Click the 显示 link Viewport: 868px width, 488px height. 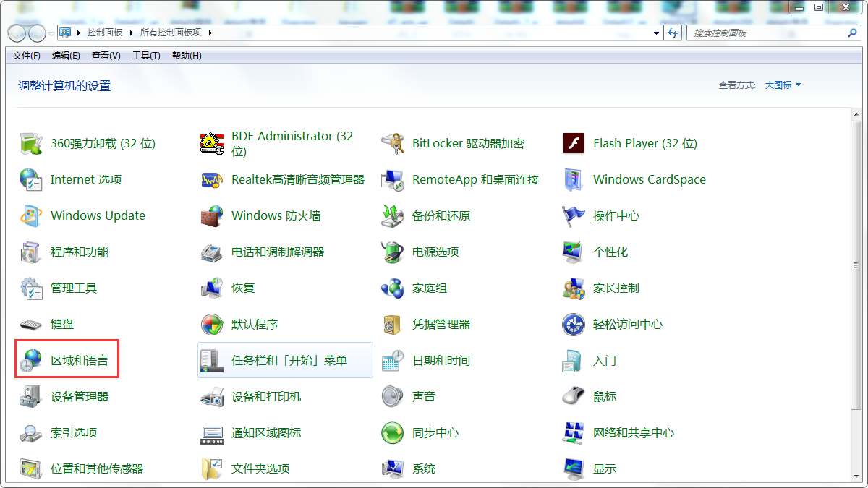[x=605, y=468]
